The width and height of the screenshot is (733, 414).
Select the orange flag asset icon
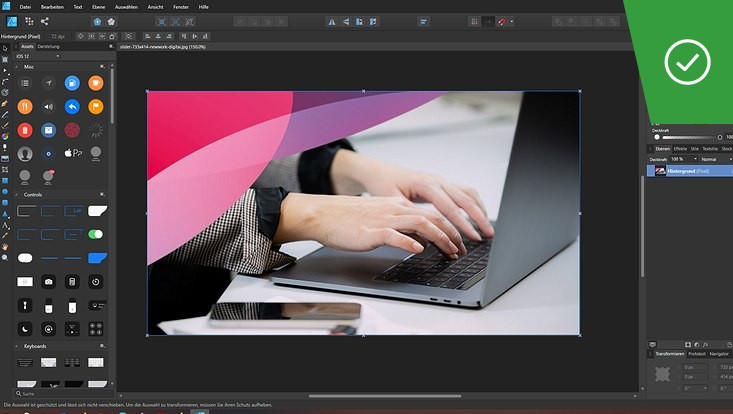click(x=96, y=106)
